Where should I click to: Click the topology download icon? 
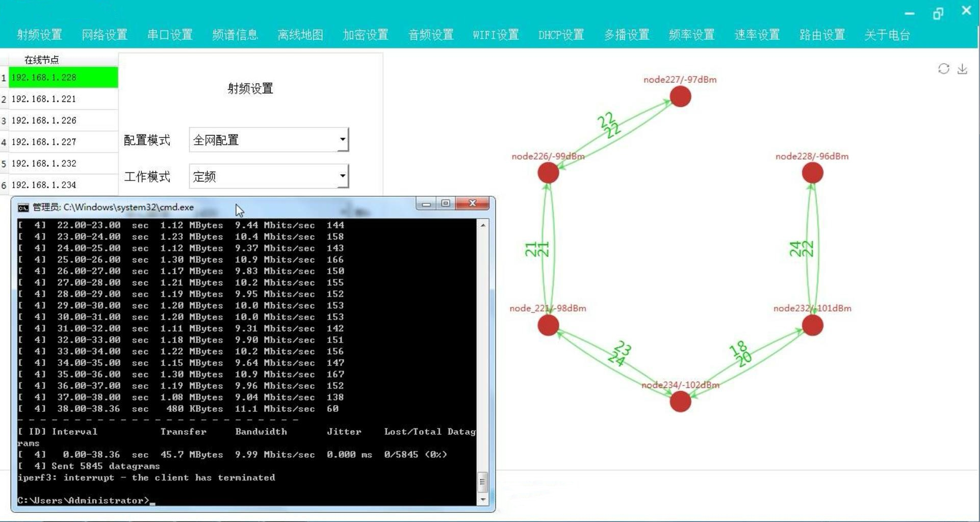[x=962, y=69]
